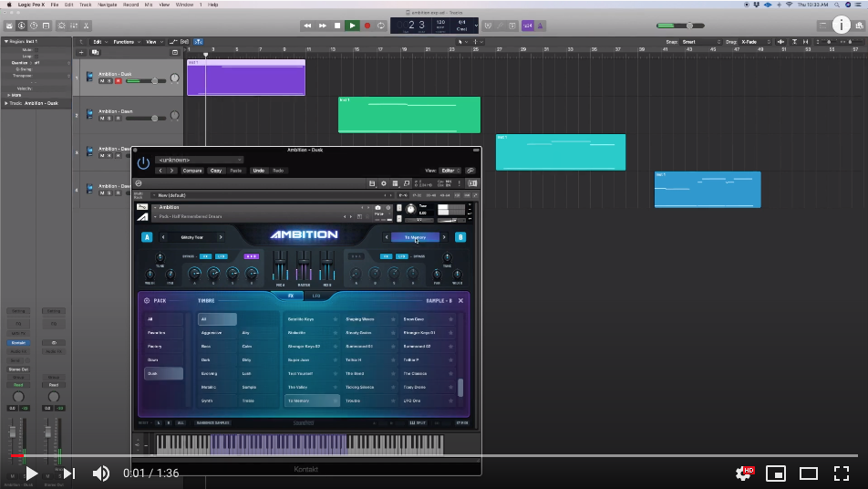
Task: Click the Randomize Samples button
Action: (213, 422)
